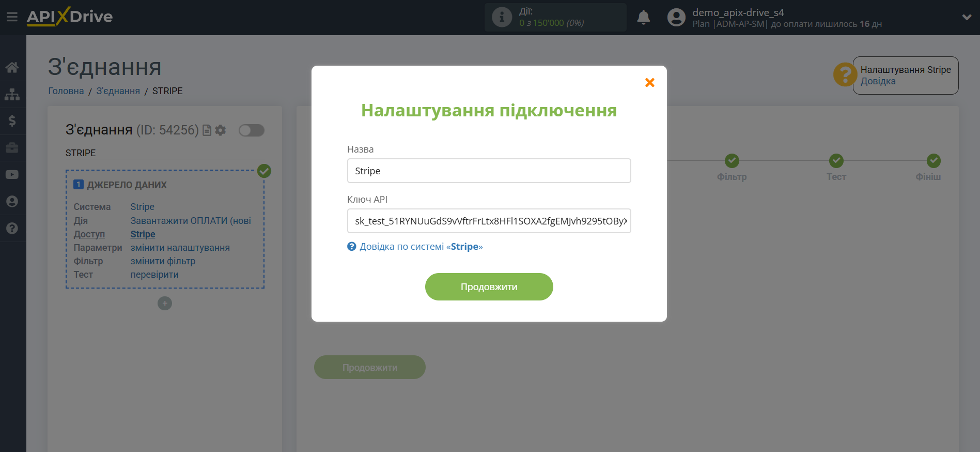Click the actions counter 0 з 150'000

click(x=551, y=23)
